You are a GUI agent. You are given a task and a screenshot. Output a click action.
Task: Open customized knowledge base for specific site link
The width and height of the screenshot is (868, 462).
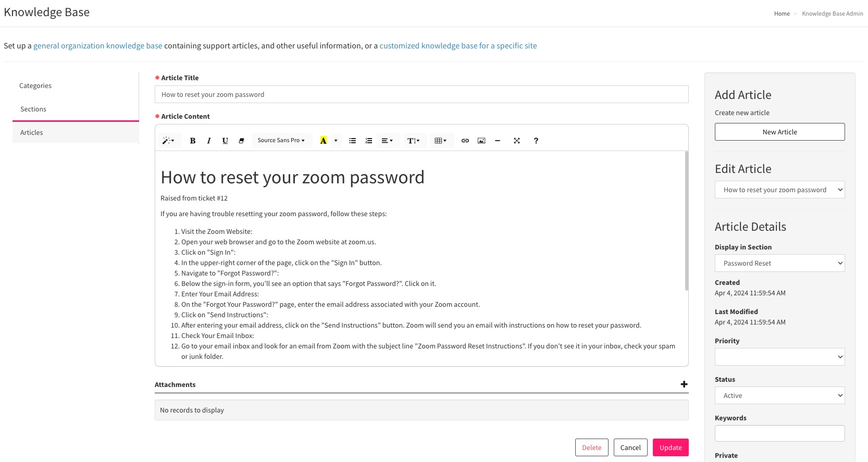pos(458,46)
